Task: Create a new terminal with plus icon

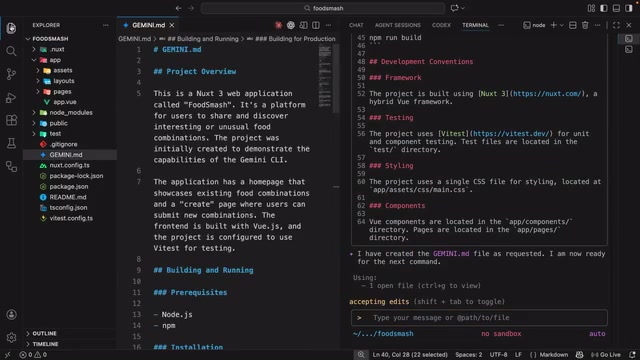Action: tap(553, 25)
